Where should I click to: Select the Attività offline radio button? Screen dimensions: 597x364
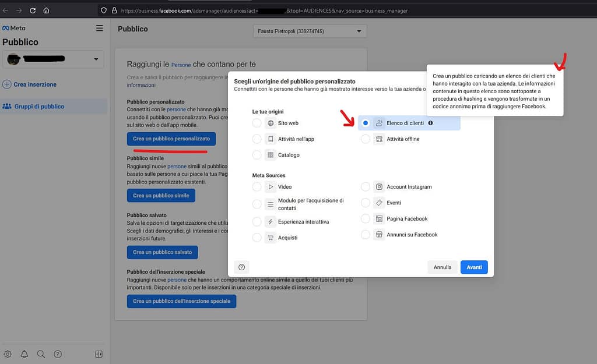click(366, 139)
